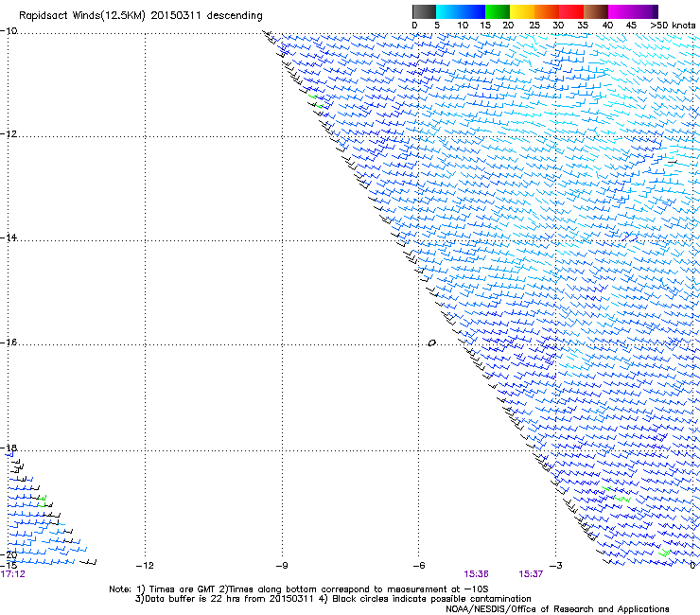Click the black contamination circle near -16 latitude
Screen dimensions: 700x615
pyautogui.click(x=431, y=343)
